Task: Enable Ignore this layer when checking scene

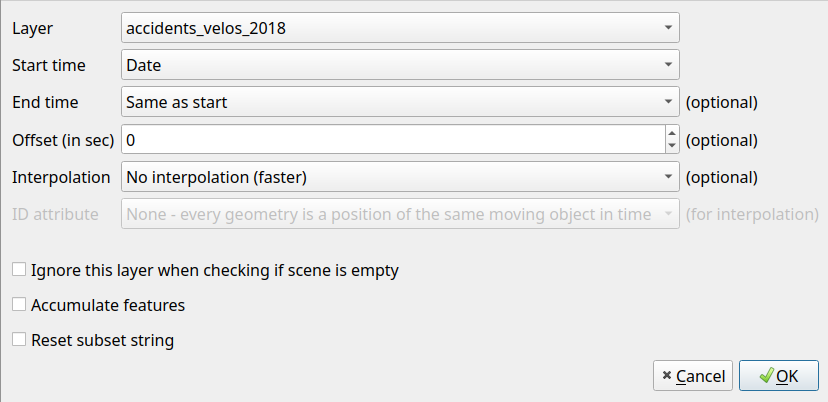Action: (19, 269)
